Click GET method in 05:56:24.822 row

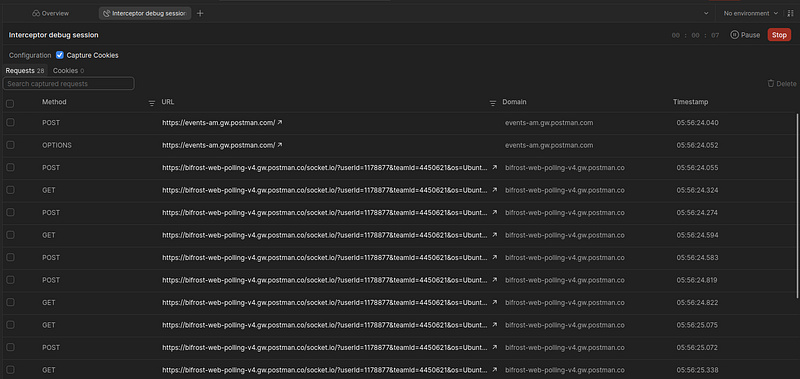tap(48, 302)
